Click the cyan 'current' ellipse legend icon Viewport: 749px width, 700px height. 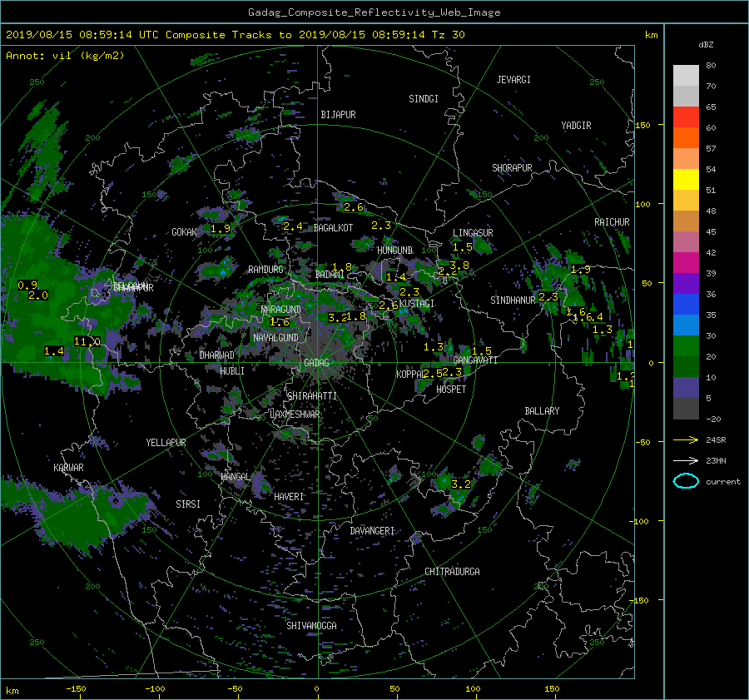[x=686, y=481]
